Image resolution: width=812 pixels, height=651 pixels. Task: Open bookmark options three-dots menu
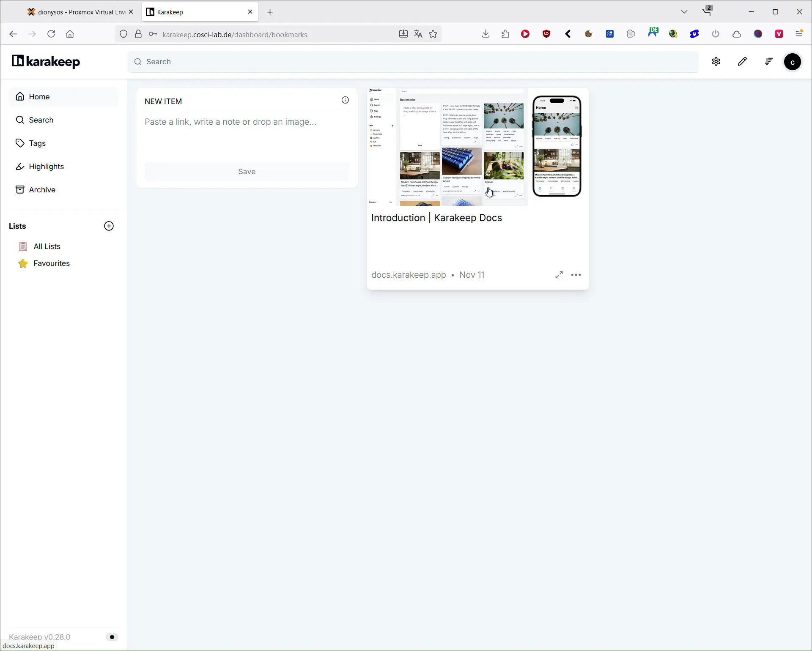click(x=576, y=275)
